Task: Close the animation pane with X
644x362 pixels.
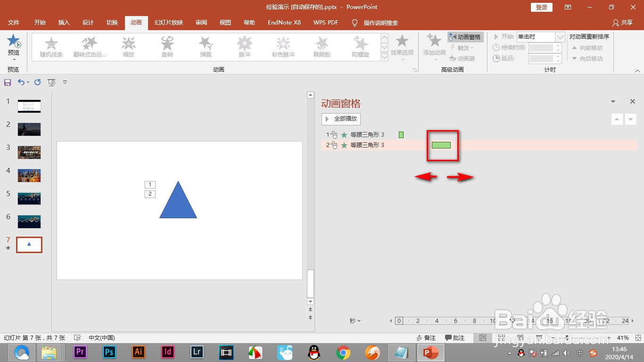Action: (633, 101)
